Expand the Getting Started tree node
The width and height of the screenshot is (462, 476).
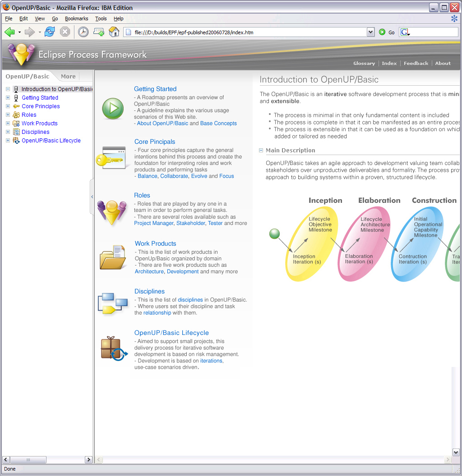point(8,98)
